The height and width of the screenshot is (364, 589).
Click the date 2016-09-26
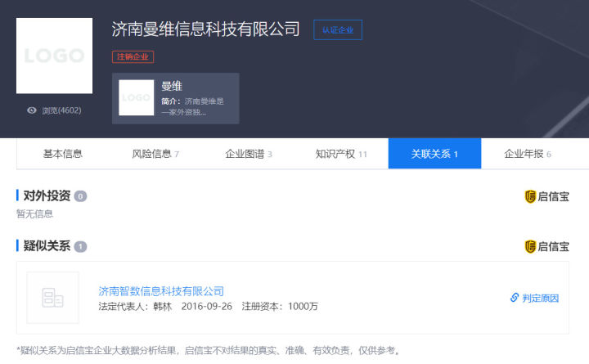point(207,307)
